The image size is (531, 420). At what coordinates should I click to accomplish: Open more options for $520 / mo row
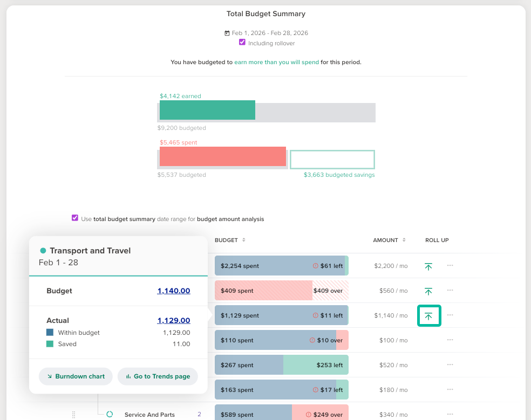tap(450, 364)
